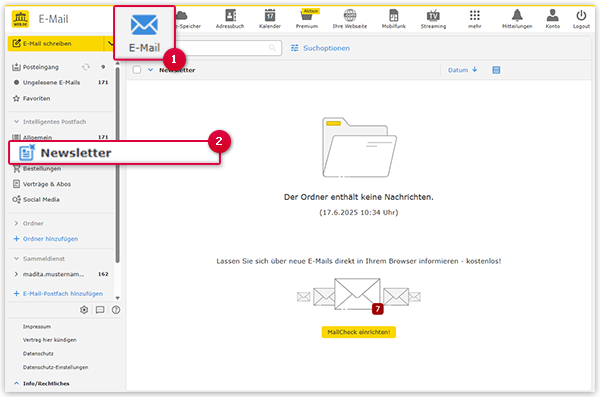Click the Logout power icon
The height and width of the screenshot is (397, 600).
581,19
